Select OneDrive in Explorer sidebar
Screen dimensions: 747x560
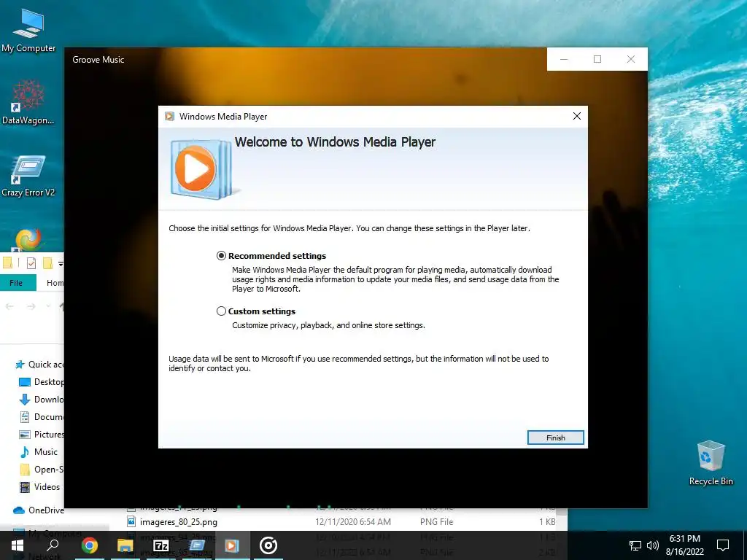point(39,510)
